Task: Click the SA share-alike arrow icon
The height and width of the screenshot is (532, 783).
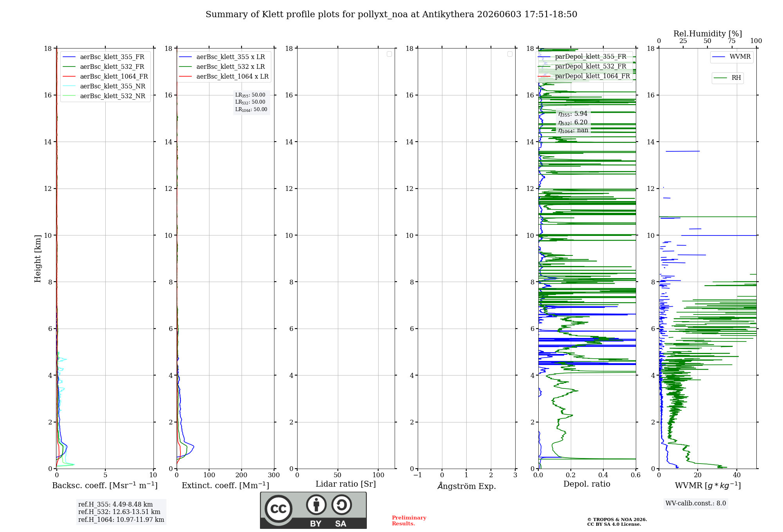Action: pos(341,505)
